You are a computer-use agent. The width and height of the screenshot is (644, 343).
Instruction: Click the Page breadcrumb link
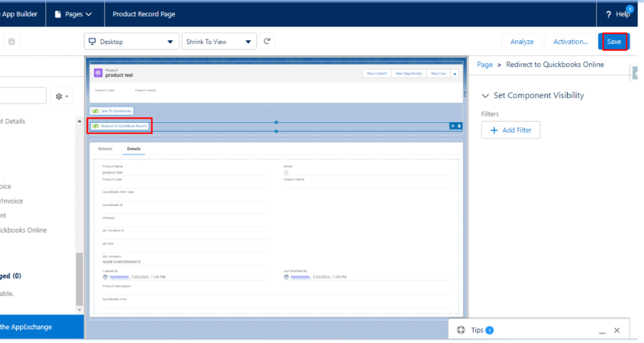(485, 64)
